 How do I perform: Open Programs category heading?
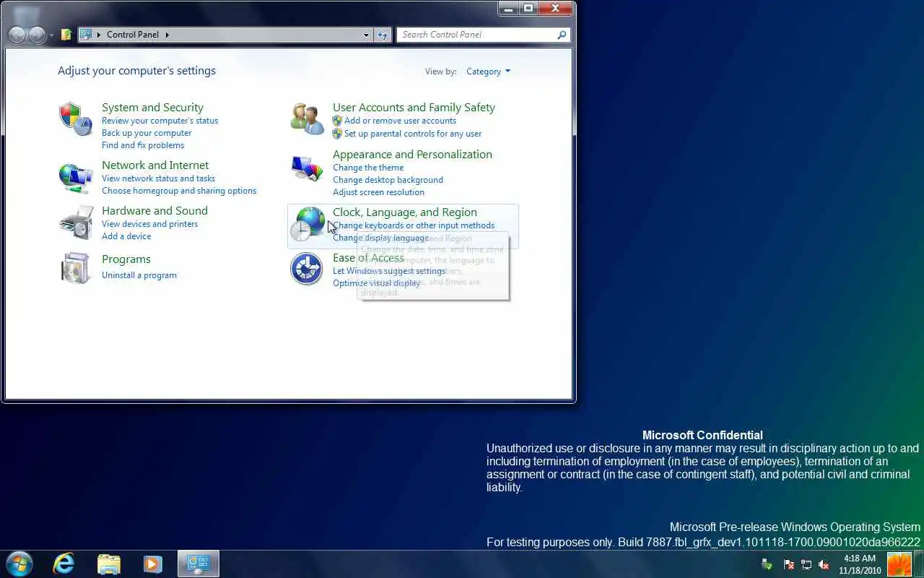[x=126, y=259]
